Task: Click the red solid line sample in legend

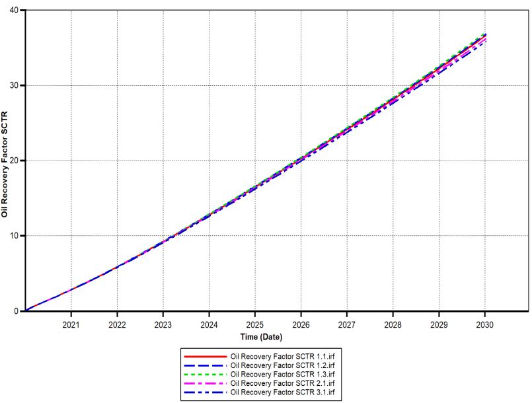Action: click(206, 357)
